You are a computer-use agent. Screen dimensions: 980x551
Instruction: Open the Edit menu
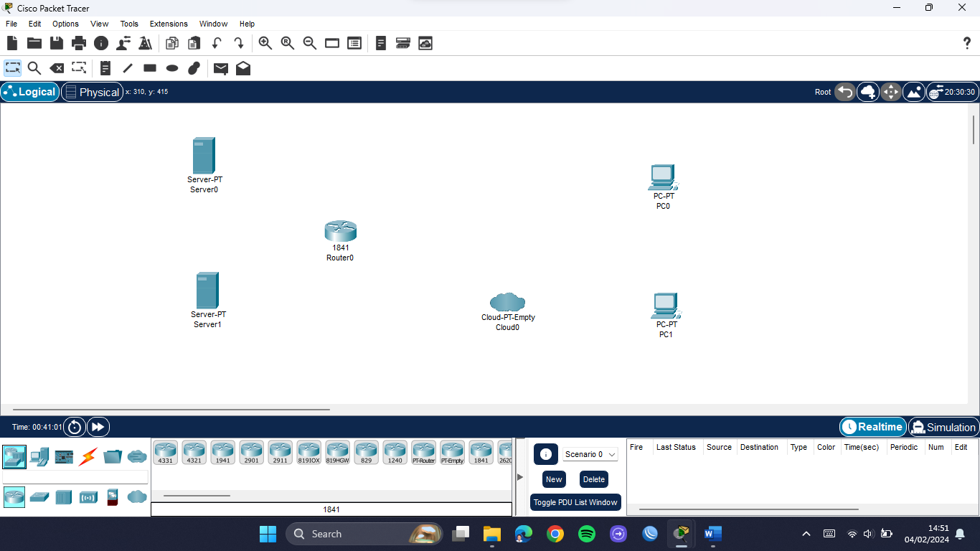[34, 24]
